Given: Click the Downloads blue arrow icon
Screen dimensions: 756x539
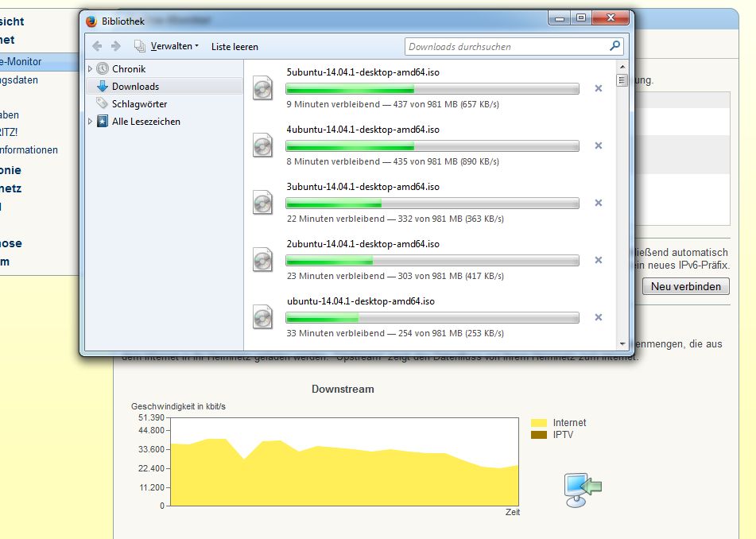Looking at the screenshot, I should (x=103, y=87).
